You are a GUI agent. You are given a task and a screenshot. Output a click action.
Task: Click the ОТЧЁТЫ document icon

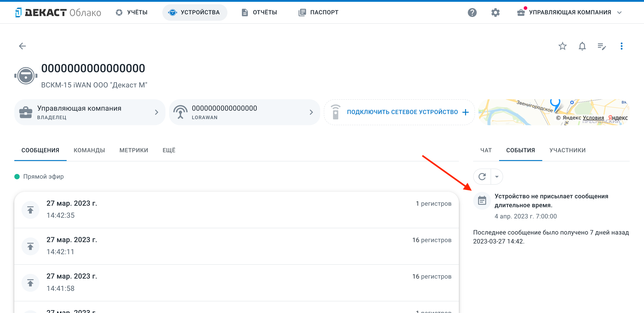click(245, 12)
